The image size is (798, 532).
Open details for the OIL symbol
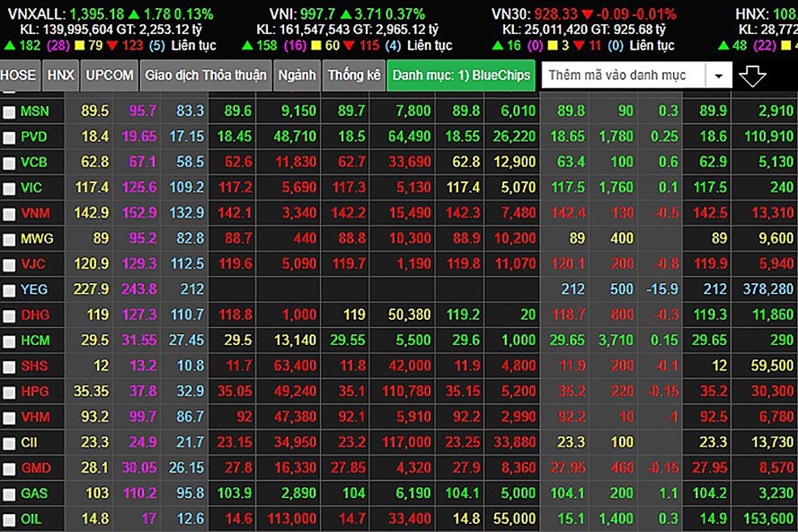[x=31, y=519]
